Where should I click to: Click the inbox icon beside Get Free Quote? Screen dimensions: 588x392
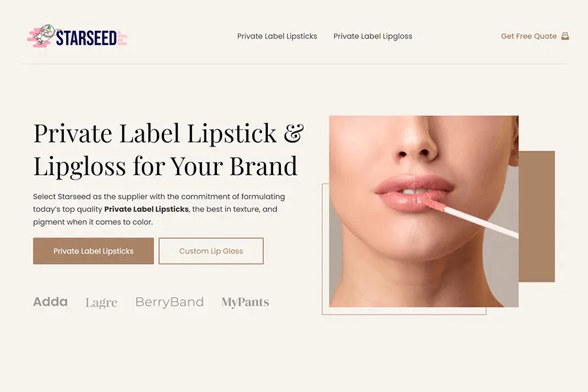tap(565, 36)
